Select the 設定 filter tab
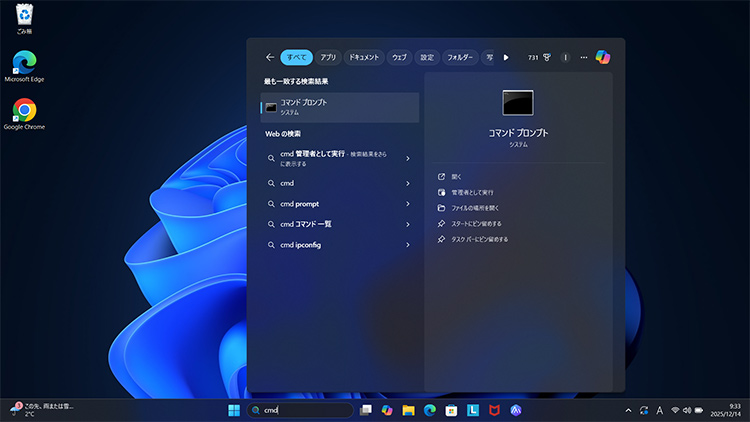 click(x=427, y=57)
